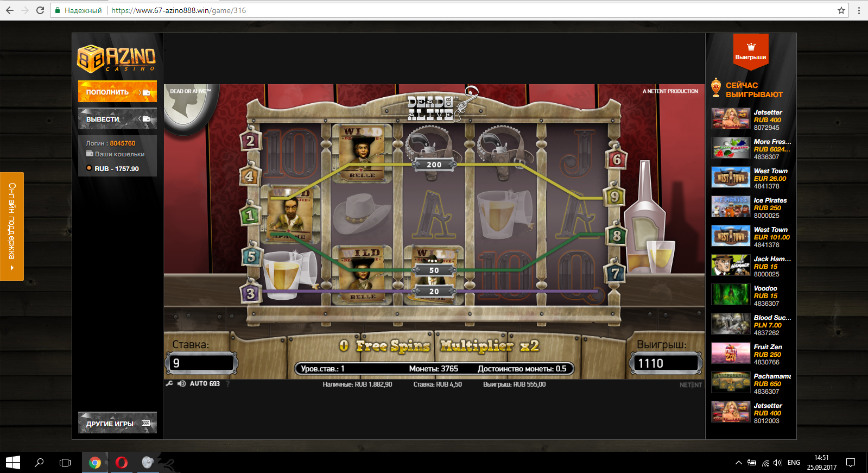The height and width of the screenshot is (473, 868).
Task: Click the ВЫВЕСТИ withdraw button
Action: click(x=117, y=119)
